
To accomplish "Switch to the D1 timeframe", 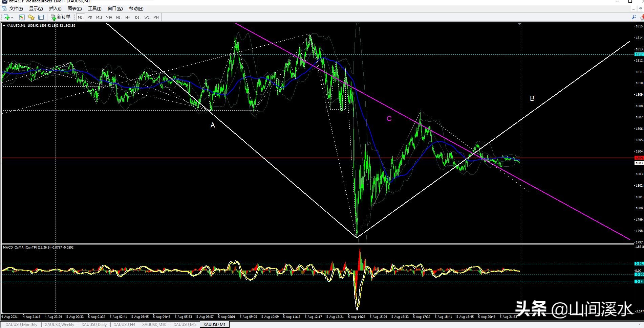I will [137, 17].
